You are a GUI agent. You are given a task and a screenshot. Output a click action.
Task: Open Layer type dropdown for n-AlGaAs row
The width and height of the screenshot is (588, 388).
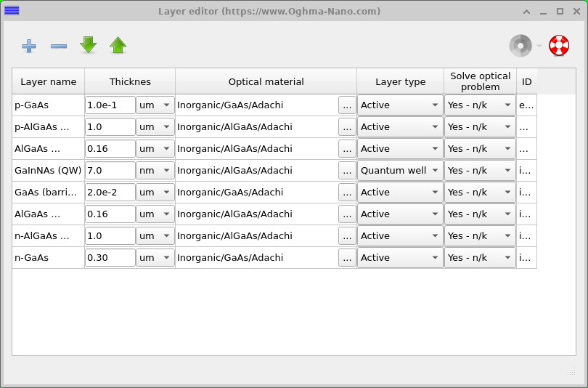pos(400,235)
